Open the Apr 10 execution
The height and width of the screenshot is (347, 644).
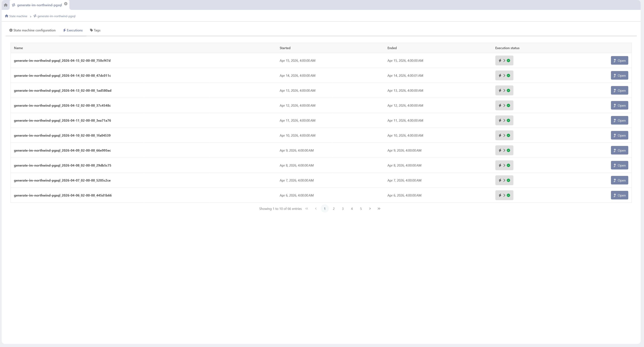point(619,136)
